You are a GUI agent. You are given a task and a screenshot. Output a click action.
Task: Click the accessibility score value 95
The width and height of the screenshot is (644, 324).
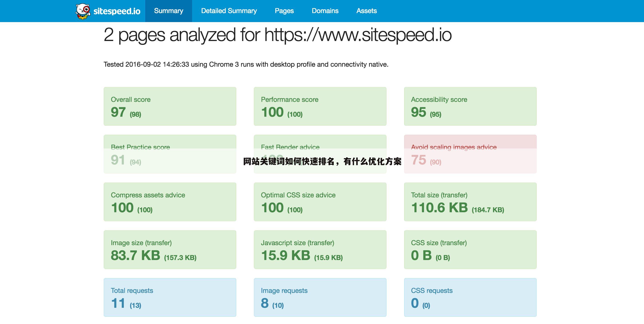419,112
